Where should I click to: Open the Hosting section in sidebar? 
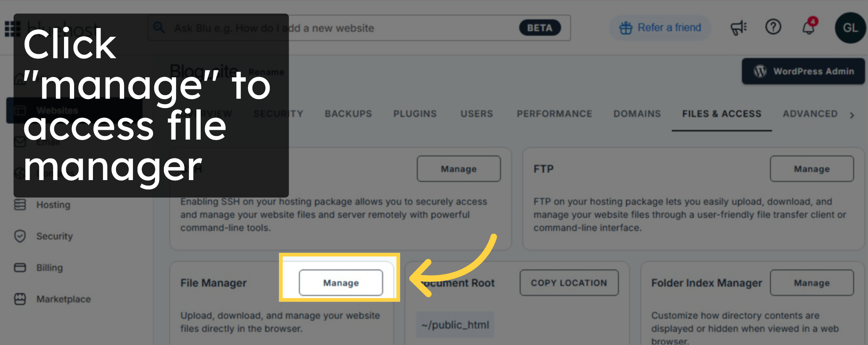coord(53,205)
